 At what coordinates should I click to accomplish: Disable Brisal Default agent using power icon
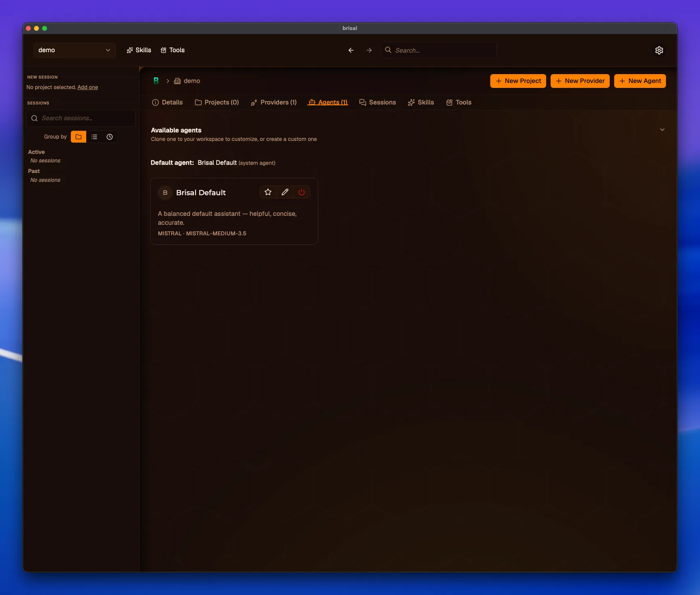pos(302,192)
